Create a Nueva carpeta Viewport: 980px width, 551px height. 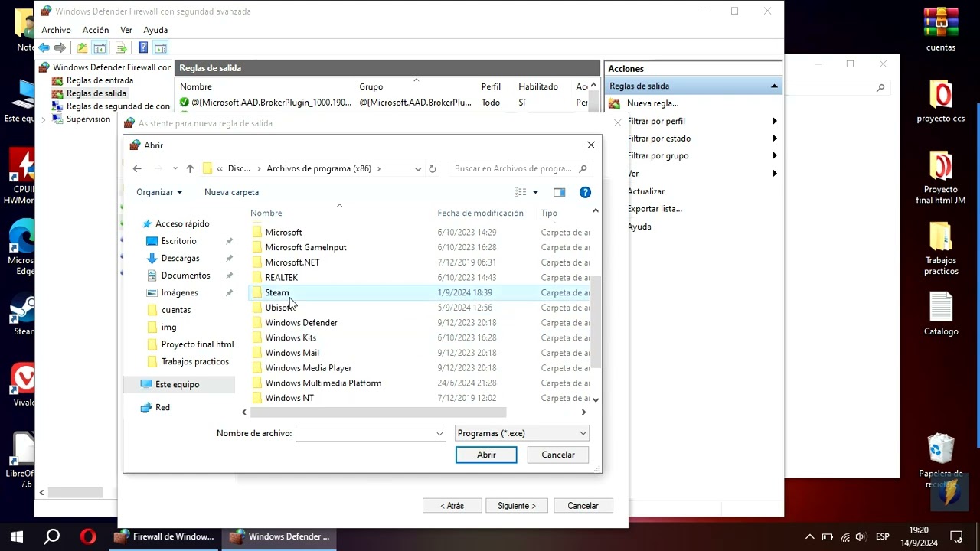coord(231,192)
